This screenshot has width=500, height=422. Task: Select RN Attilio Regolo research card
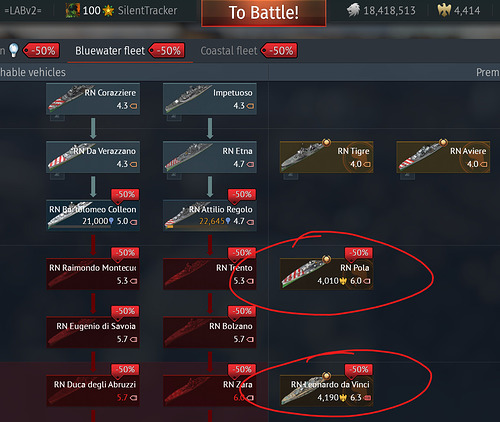click(210, 215)
